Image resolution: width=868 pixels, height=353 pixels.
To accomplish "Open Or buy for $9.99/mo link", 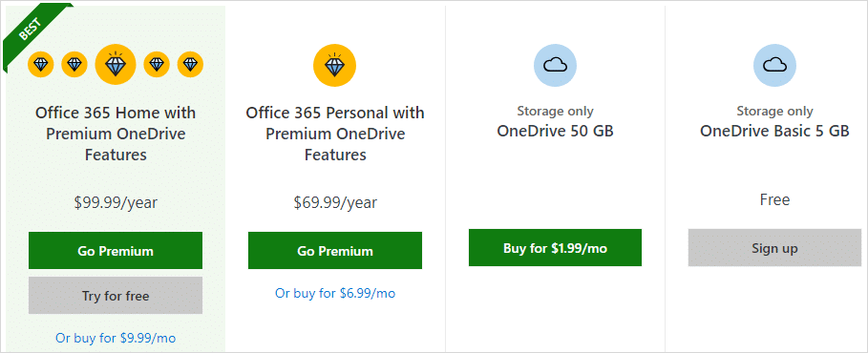I will pyautogui.click(x=116, y=338).
